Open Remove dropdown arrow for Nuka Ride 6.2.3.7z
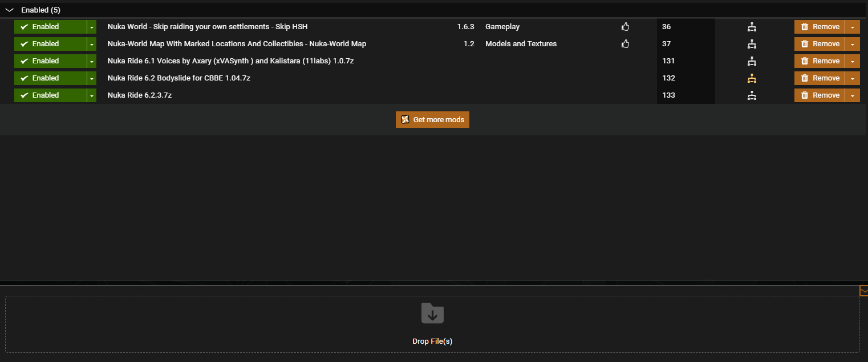 [x=853, y=95]
